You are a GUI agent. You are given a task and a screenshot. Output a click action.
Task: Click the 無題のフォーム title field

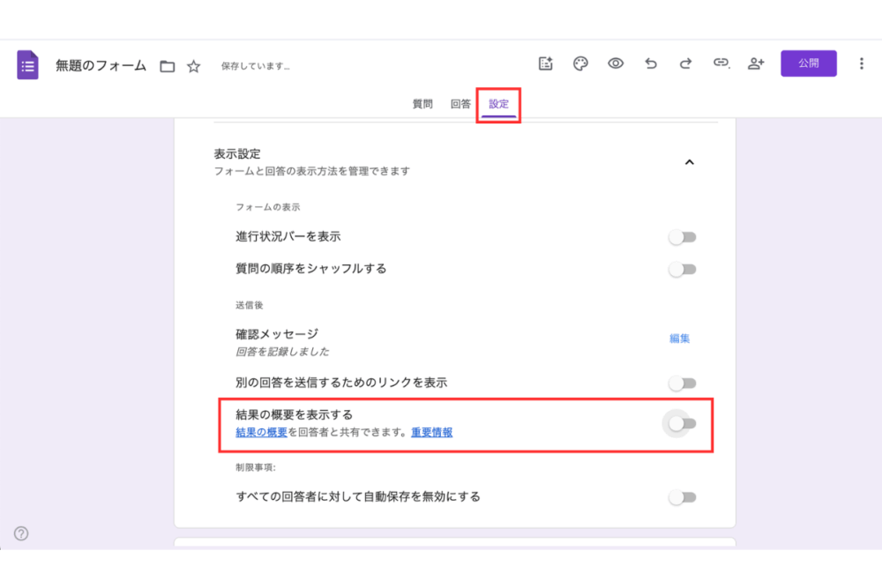point(100,64)
